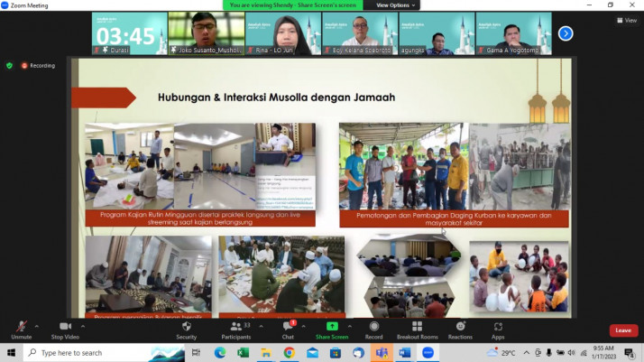Open the Chat panel
The image size is (644, 362).
[288, 328]
